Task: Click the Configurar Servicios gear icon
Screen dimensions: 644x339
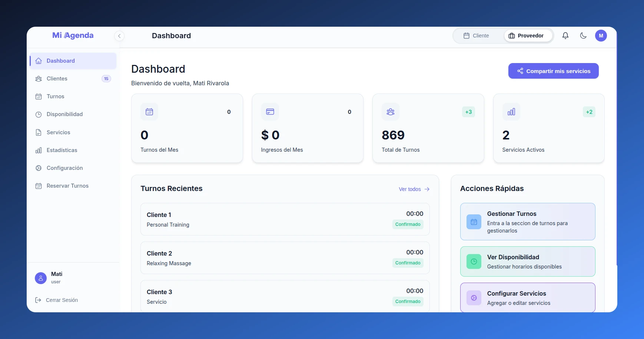Action: coord(474,298)
